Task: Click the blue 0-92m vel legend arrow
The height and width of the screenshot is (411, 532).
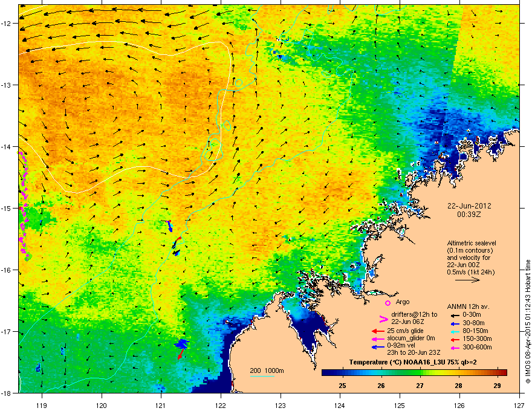Action: (378, 347)
